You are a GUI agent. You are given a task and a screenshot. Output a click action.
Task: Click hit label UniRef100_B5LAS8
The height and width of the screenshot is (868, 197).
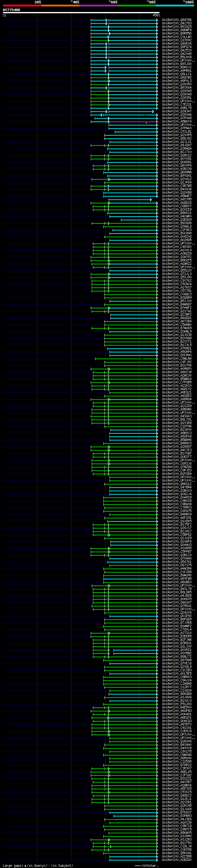(x=176, y=57)
